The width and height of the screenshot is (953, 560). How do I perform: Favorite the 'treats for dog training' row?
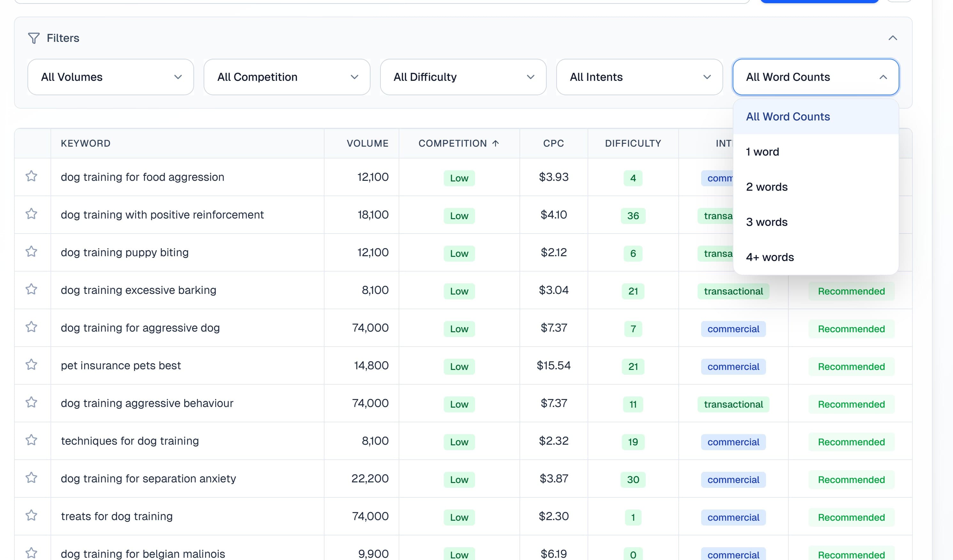[x=31, y=516]
